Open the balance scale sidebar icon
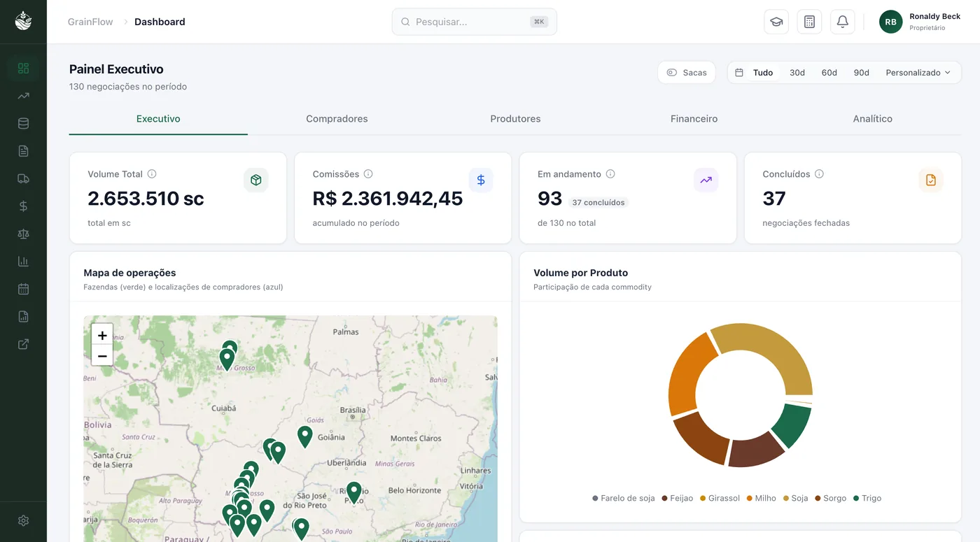This screenshot has width=980, height=542. (23, 234)
